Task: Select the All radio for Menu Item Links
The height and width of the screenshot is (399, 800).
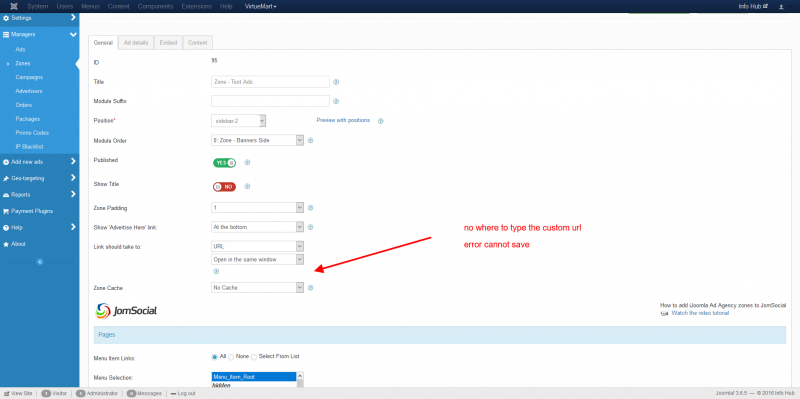Action: [x=214, y=357]
